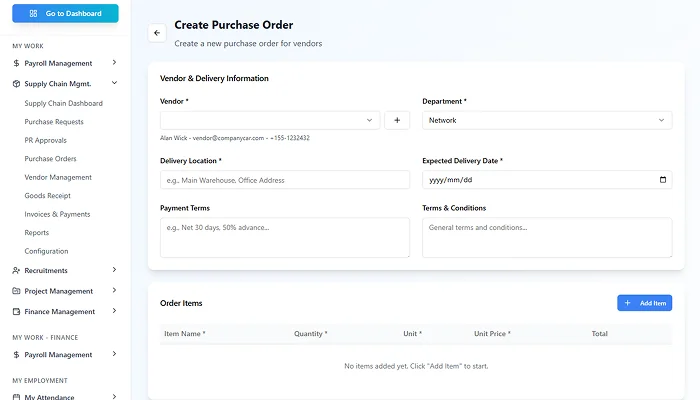Collapse the Supply Chain Mgmt. section
Image resolution: width=700 pixels, height=400 pixels.
tap(114, 84)
